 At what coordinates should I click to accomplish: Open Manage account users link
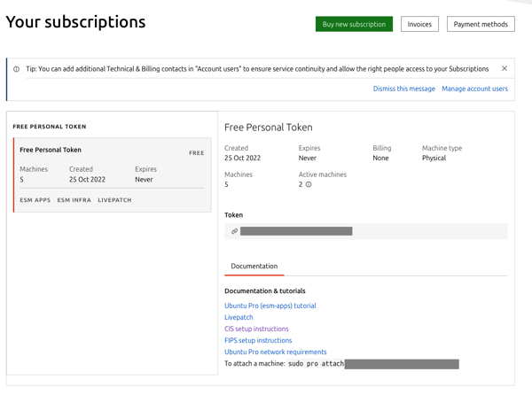(x=474, y=89)
